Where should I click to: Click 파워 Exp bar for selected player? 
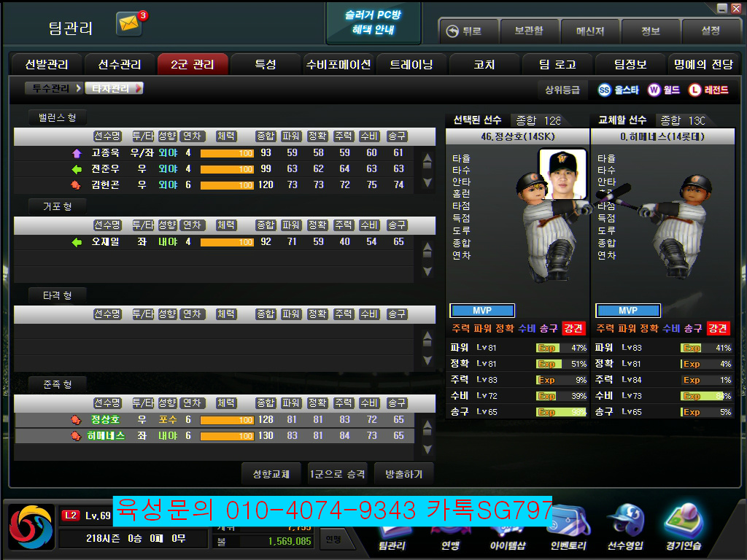click(561, 348)
